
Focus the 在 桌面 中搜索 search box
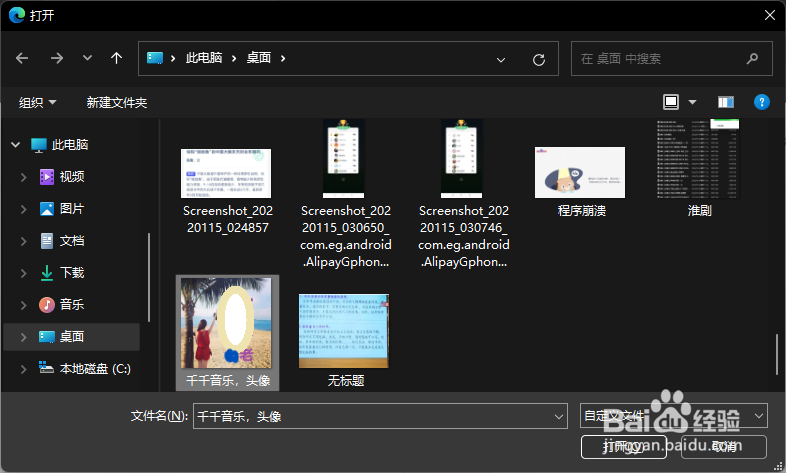[x=672, y=59]
